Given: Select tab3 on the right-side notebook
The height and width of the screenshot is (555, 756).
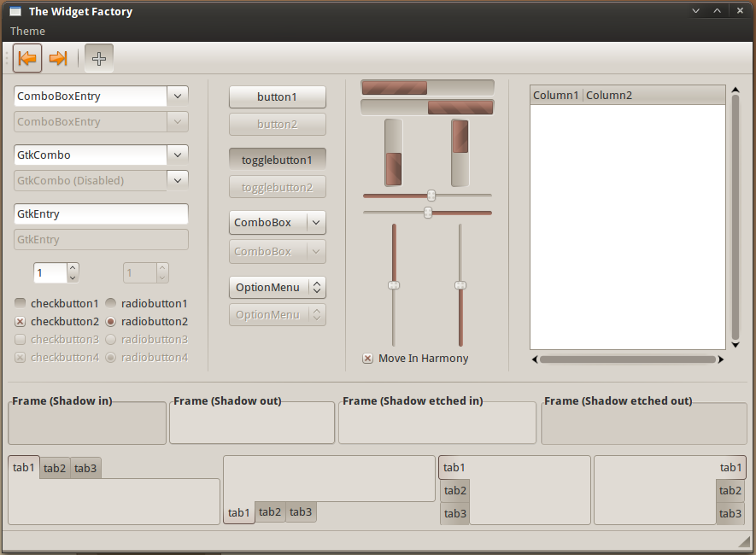Looking at the screenshot, I should coord(730,513).
